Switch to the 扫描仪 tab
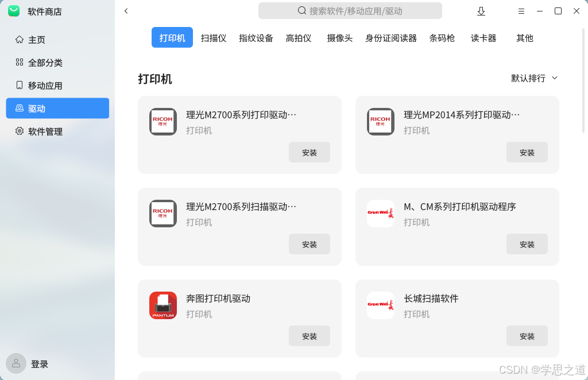Viewport: 588px width, 380px height. click(x=214, y=38)
